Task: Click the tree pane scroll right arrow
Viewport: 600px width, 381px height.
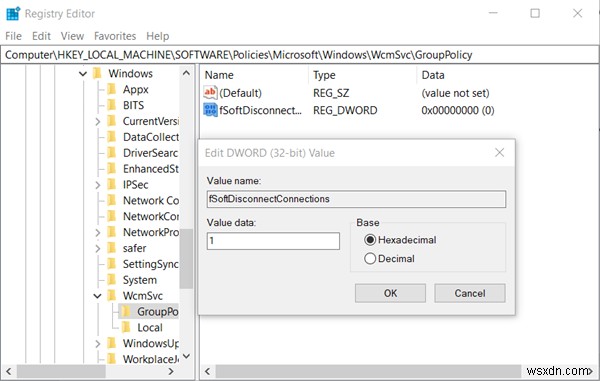Action: tap(171, 371)
